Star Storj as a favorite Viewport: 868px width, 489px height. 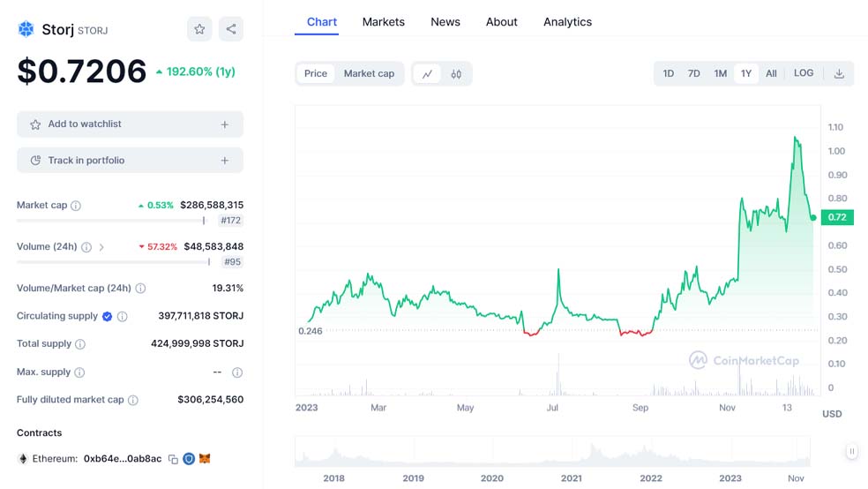(x=199, y=29)
